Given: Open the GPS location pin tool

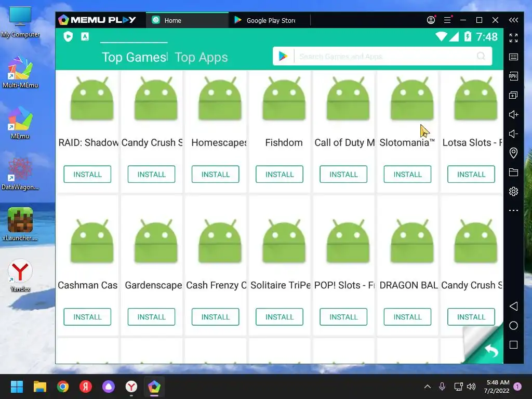Looking at the screenshot, I should click(x=513, y=153).
